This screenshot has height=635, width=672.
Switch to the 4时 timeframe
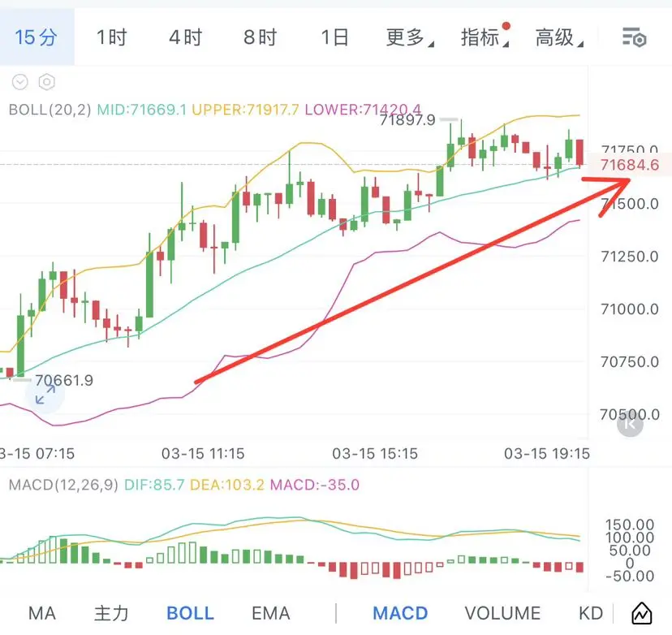click(x=186, y=37)
